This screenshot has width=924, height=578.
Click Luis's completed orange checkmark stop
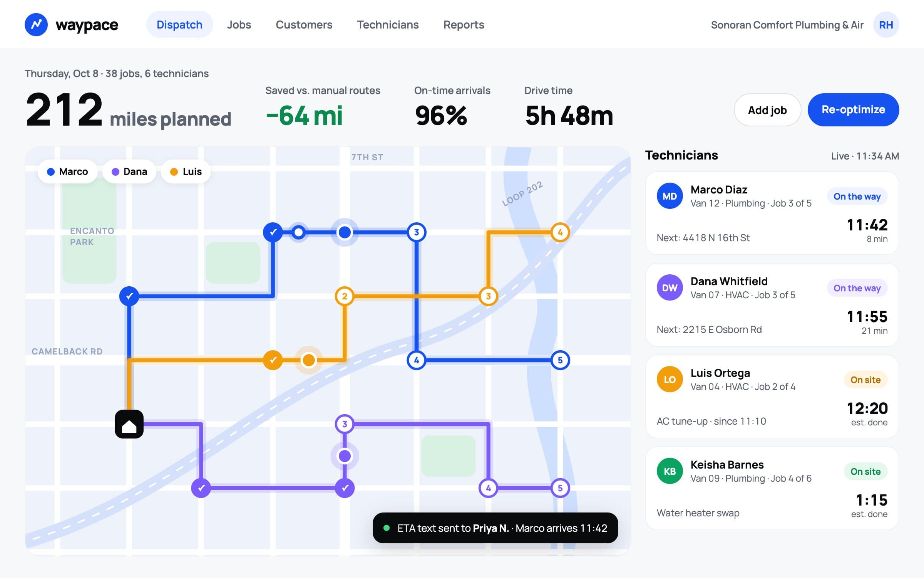click(x=273, y=360)
